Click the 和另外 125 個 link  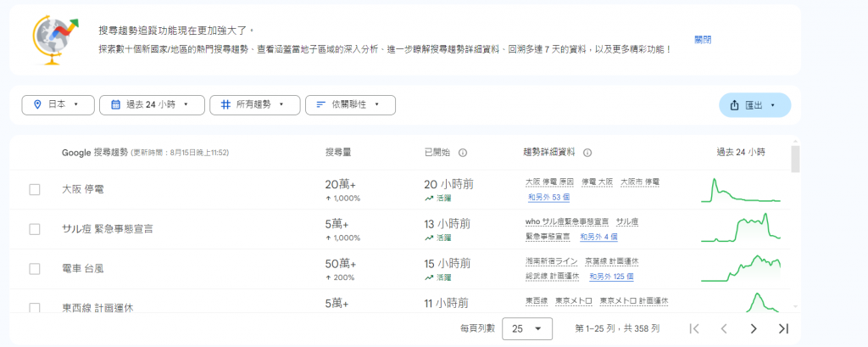611,276
